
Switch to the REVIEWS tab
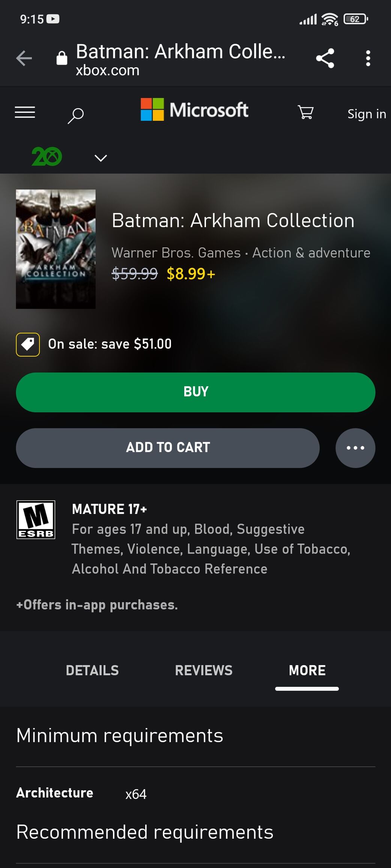(204, 670)
